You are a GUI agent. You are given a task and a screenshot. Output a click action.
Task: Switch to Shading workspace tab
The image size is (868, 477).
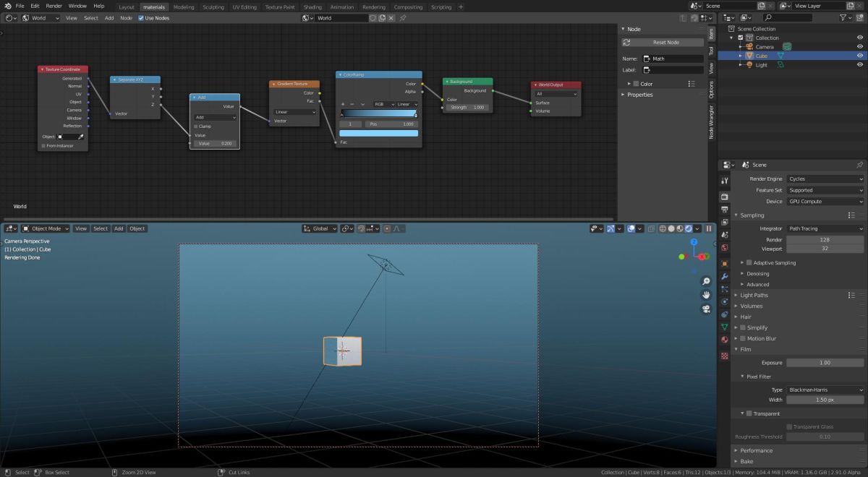(312, 7)
